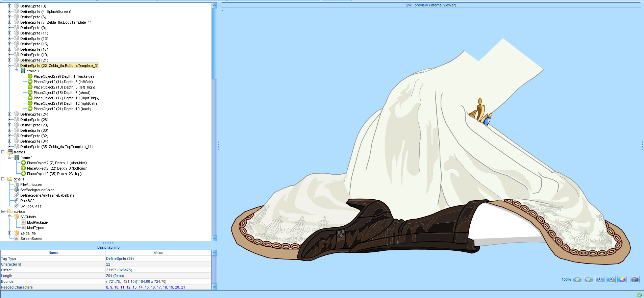
Task: Click the green status checkmark icon
Action: (x=639, y=295)
